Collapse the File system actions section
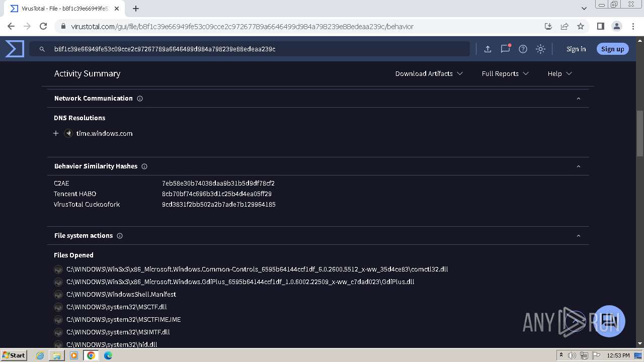Viewport: 644px width, 362px height. pos(579,236)
